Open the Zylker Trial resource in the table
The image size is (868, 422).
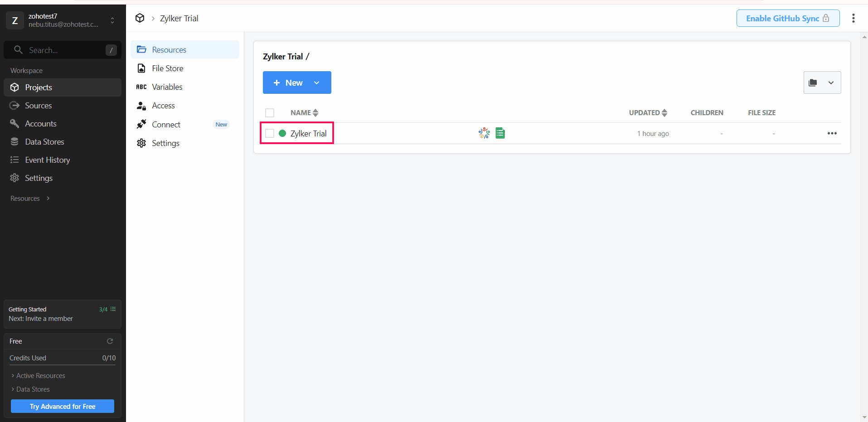[309, 133]
